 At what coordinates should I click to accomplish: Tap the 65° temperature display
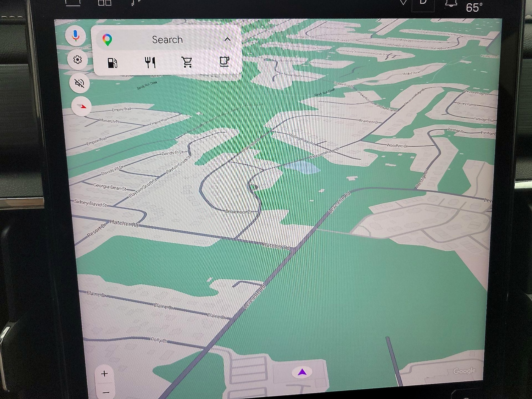tap(474, 7)
